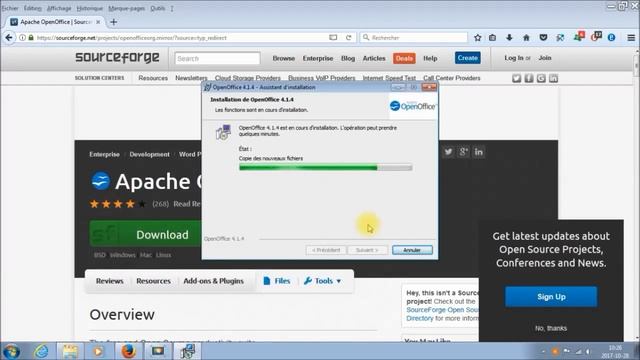Open the Help nav link
Viewport: 640px width, 360px height.
(430, 58)
